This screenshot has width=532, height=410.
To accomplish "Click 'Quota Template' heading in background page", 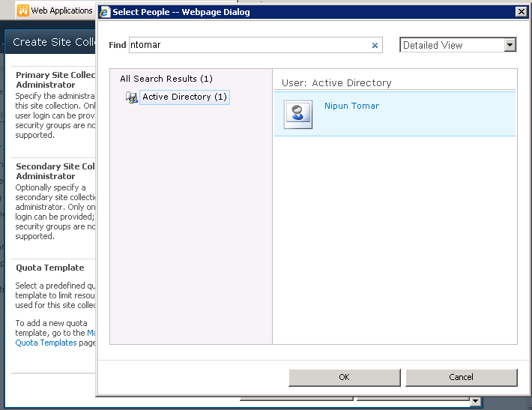I will (x=50, y=268).
